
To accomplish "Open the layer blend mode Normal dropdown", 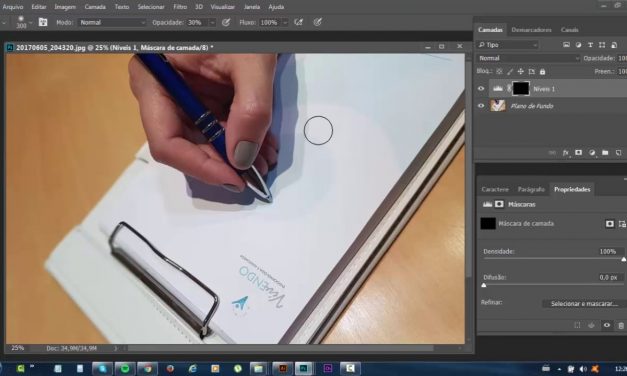I will [x=528, y=58].
